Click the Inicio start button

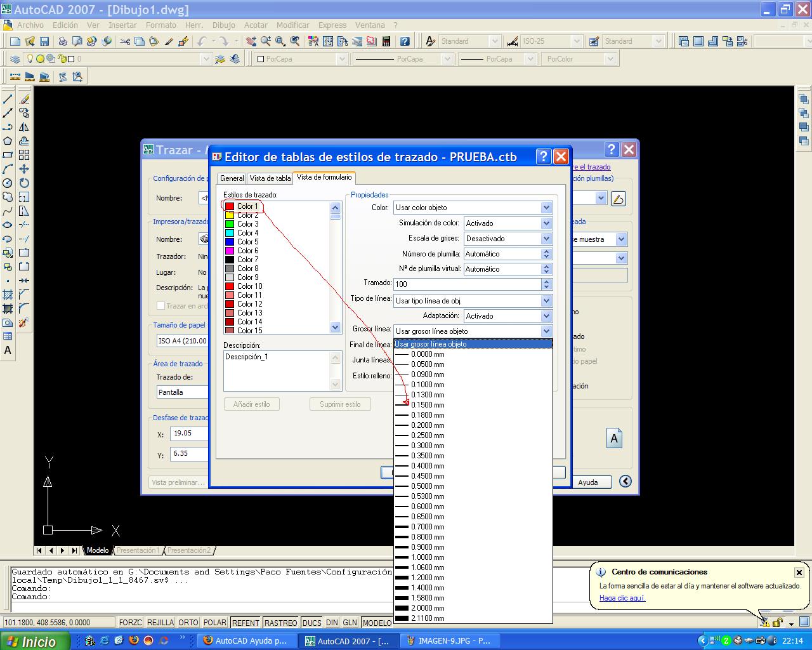[x=35, y=641]
